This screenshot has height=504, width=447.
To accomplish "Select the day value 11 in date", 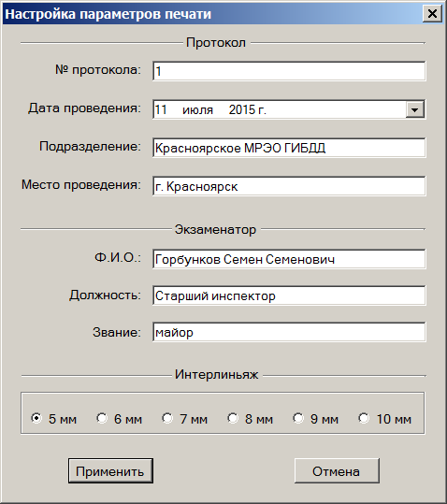I will pyautogui.click(x=161, y=109).
